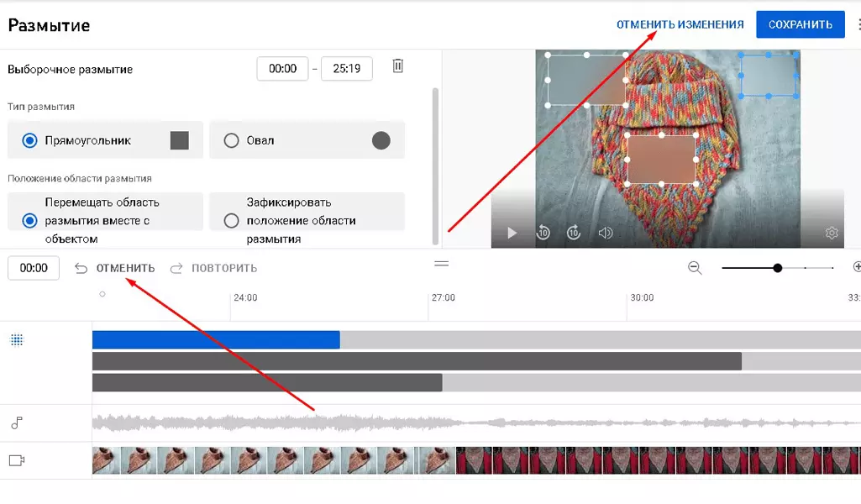Viewport: 861px width, 504px height.
Task: Skip forward 10 seconds in preview
Action: coord(574,232)
